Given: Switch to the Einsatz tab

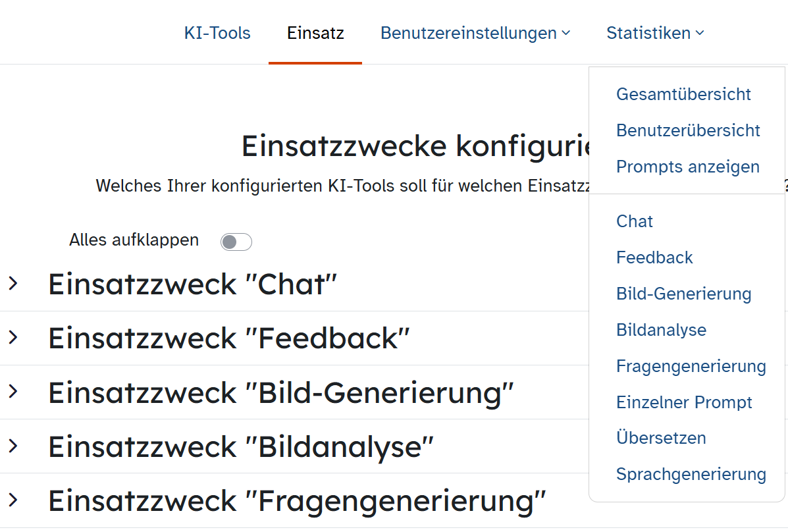Looking at the screenshot, I should 315,33.
